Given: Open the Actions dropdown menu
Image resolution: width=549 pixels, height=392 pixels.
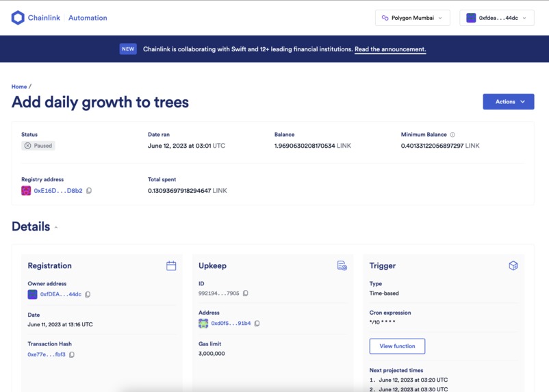Looking at the screenshot, I should click(509, 101).
